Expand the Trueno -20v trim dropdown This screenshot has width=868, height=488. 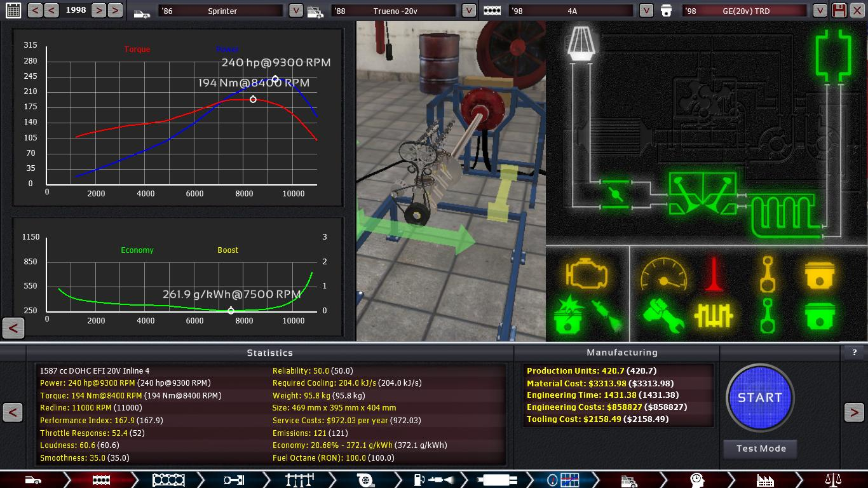(468, 11)
